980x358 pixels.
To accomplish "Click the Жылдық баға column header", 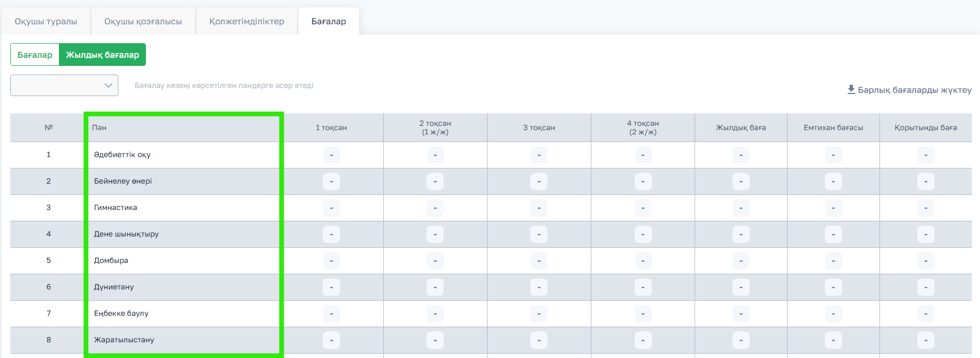I will click(741, 127).
